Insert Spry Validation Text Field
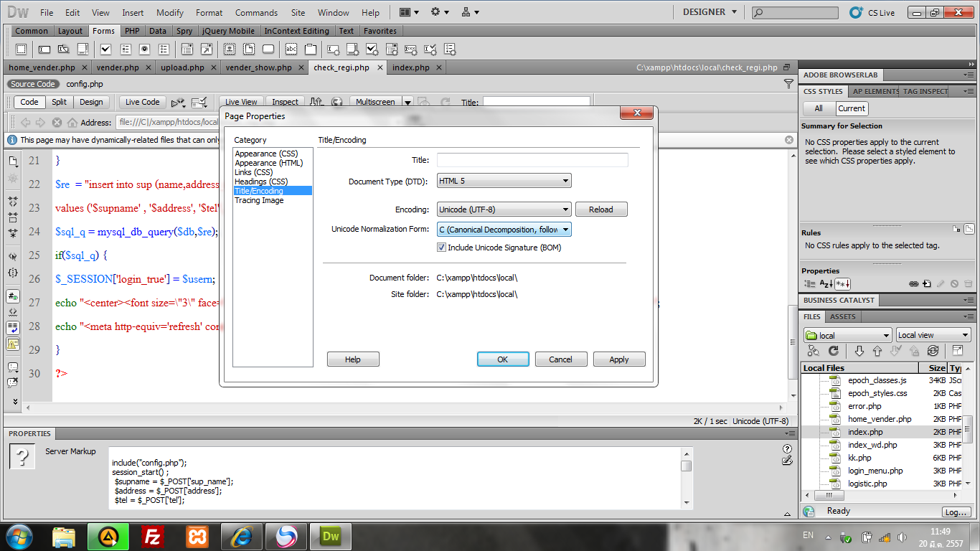The width and height of the screenshot is (980, 551). tap(334, 50)
